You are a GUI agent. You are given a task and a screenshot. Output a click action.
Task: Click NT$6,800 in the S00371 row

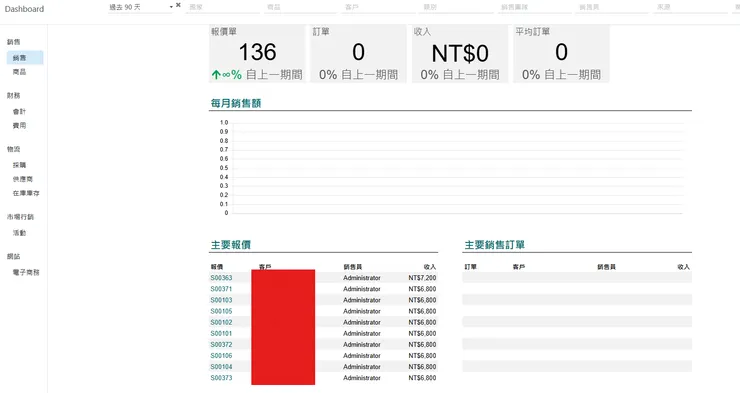pos(422,289)
